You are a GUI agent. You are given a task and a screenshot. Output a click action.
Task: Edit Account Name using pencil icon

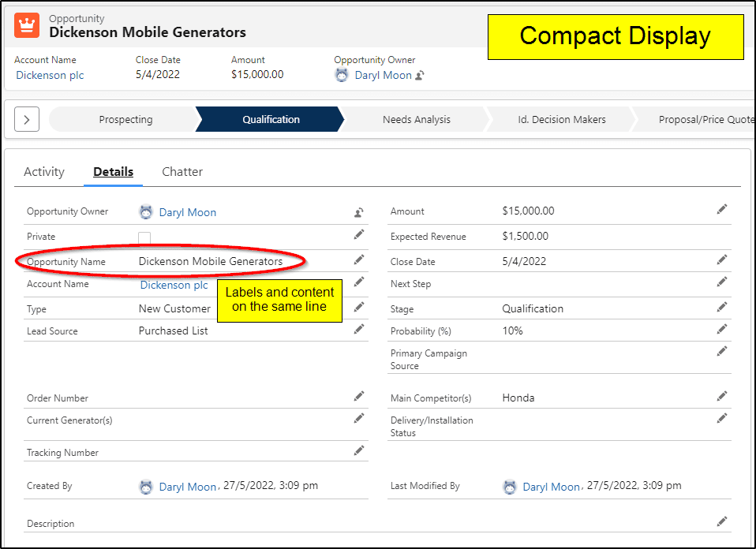(359, 282)
